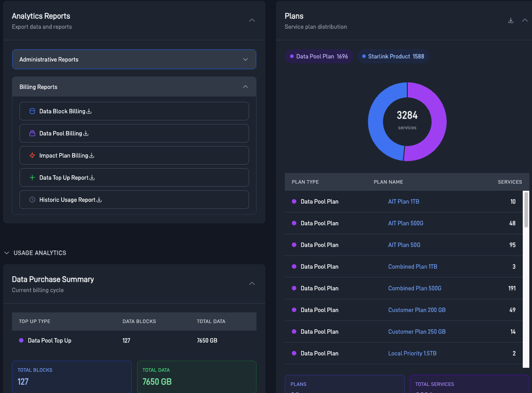
Task: Open the Customer Plan 250 GB link
Action: coord(417,331)
